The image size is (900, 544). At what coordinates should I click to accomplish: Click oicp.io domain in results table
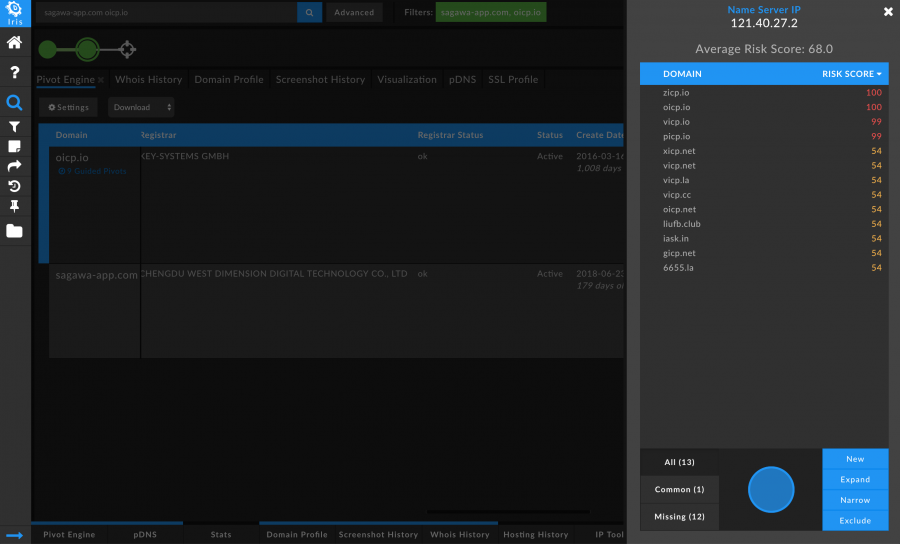pyautogui.click(x=72, y=157)
